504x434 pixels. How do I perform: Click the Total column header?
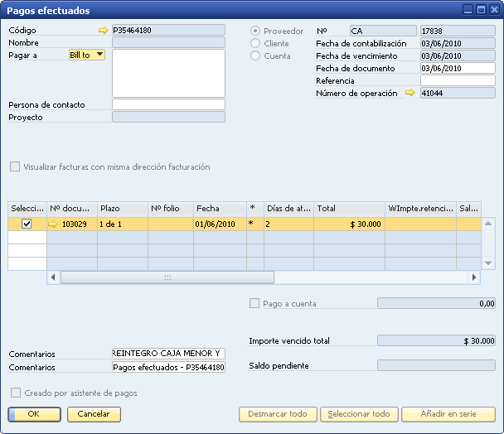349,208
